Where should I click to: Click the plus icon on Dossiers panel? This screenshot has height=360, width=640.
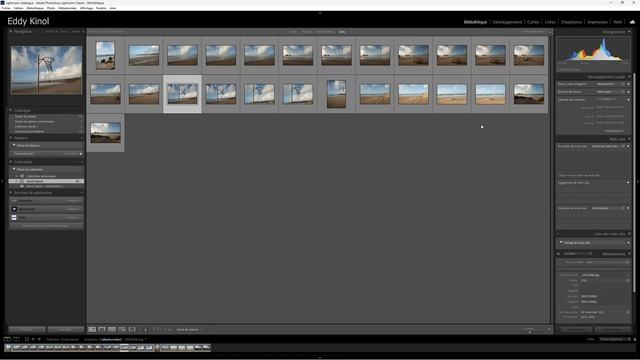click(x=82, y=138)
